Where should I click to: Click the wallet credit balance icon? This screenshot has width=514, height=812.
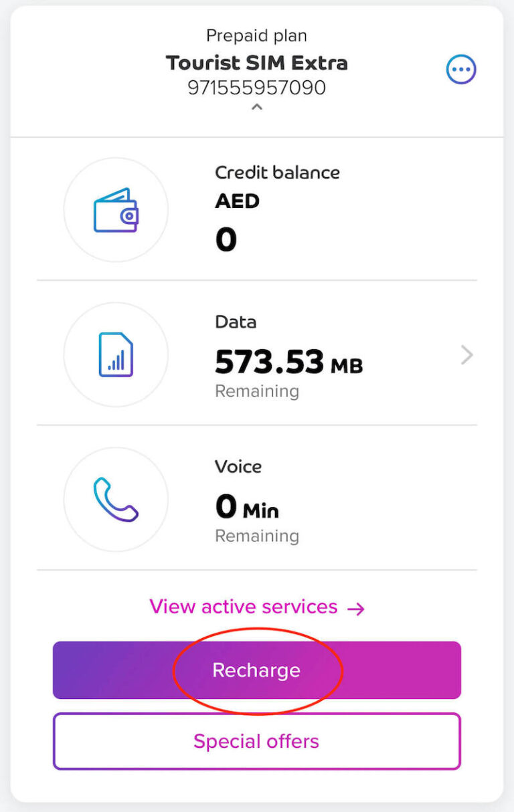[x=116, y=210]
